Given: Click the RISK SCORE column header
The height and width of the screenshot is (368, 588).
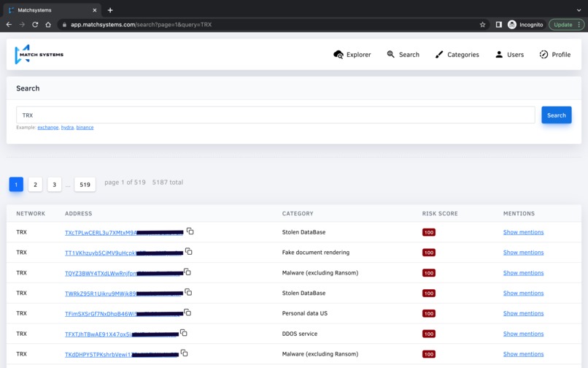Looking at the screenshot, I should 440,213.
